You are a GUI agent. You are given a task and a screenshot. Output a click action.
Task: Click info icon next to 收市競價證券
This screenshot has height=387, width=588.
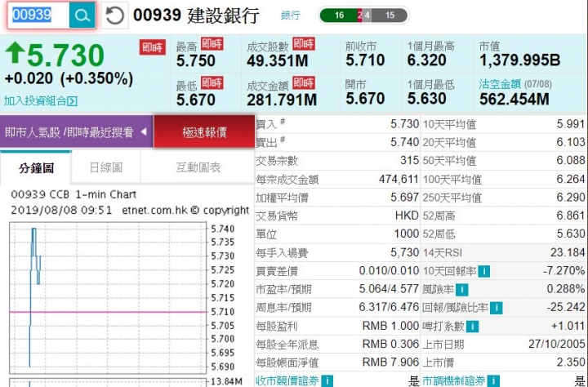click(x=327, y=381)
